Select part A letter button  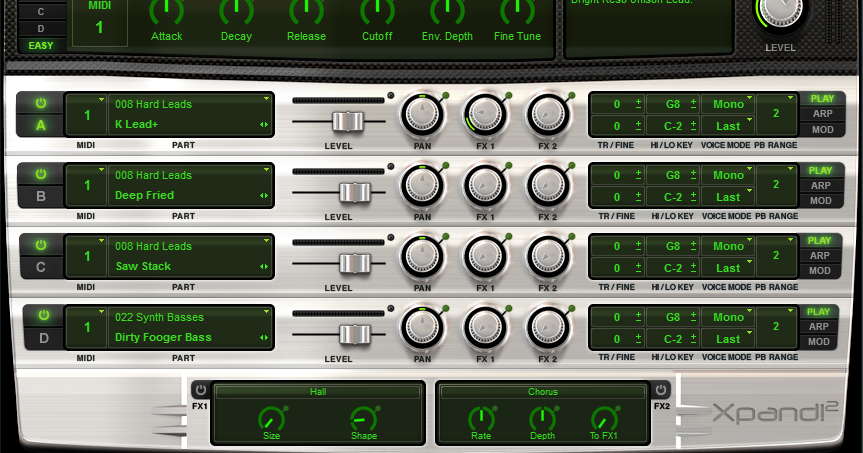pos(41,125)
